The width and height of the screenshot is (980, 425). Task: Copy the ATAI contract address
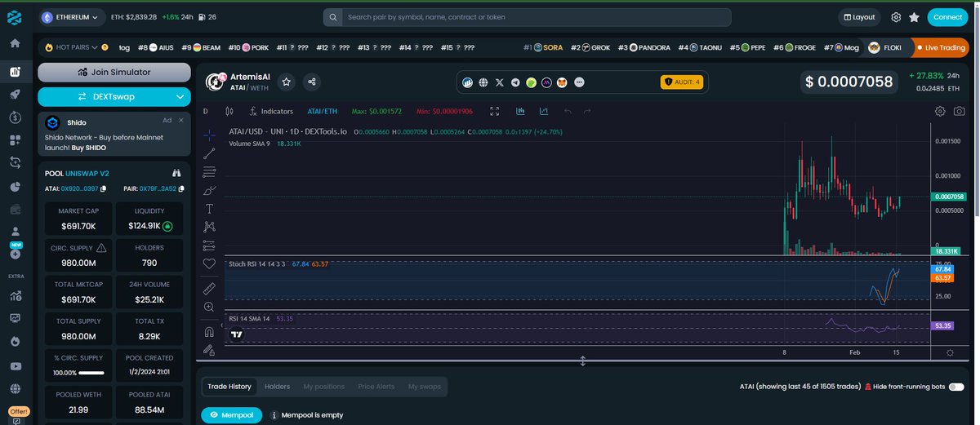point(103,188)
